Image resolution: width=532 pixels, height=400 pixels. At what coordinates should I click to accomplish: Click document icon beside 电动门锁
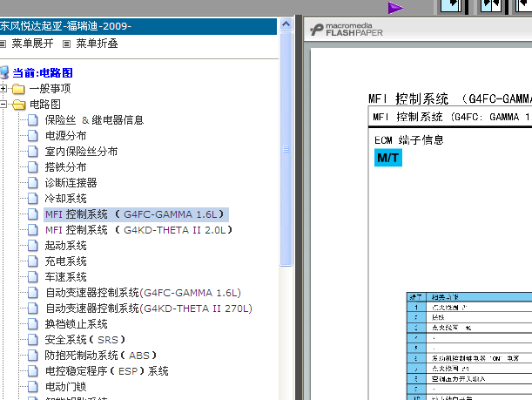pos(33,386)
